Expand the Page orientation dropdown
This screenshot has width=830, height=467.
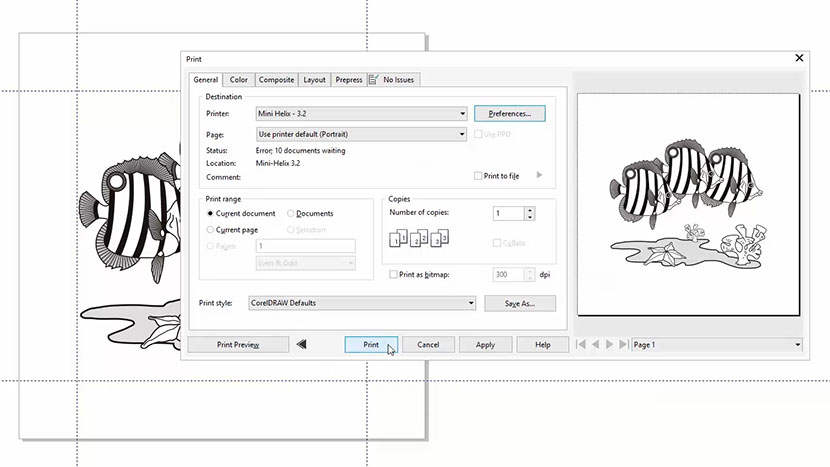361,134
